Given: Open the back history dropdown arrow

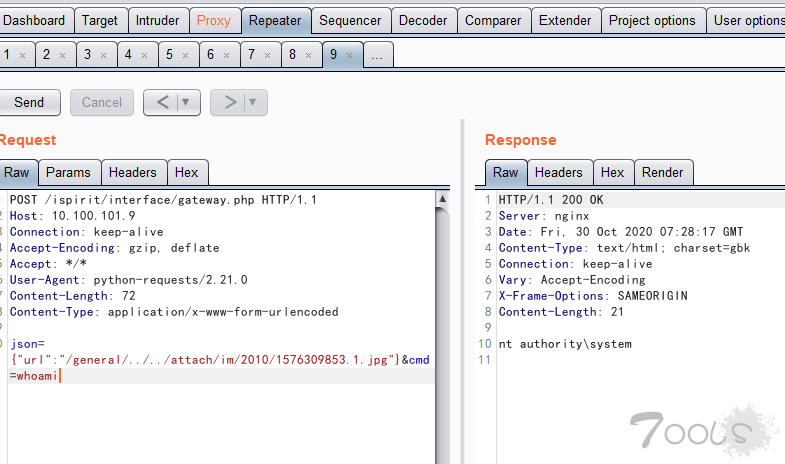Looking at the screenshot, I should pyautogui.click(x=186, y=103).
